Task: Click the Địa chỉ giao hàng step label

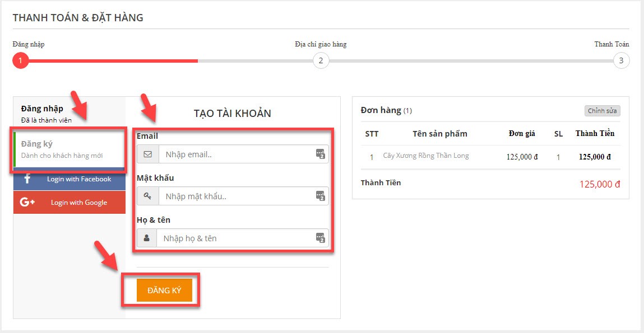Action: (321, 44)
